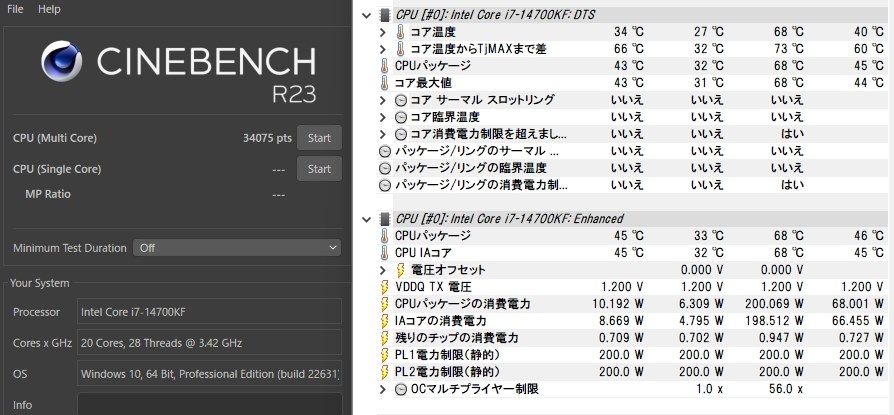Select the VDDQ TX 電圧 row label
This screenshot has height=415, width=894.
(433, 287)
